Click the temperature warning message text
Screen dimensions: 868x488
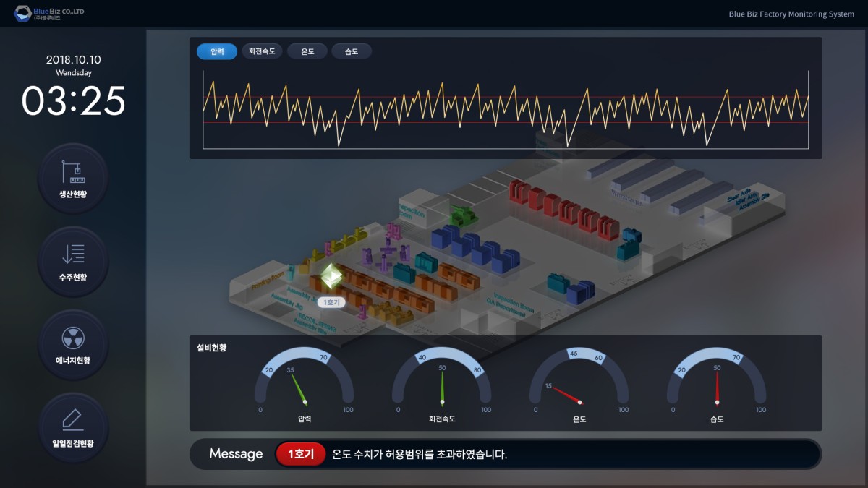pyautogui.click(x=420, y=455)
